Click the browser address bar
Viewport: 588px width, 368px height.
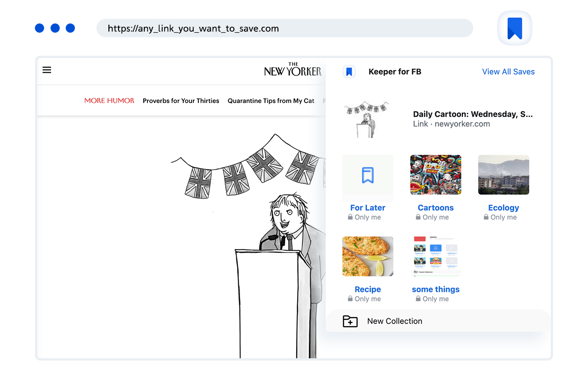coord(285,28)
